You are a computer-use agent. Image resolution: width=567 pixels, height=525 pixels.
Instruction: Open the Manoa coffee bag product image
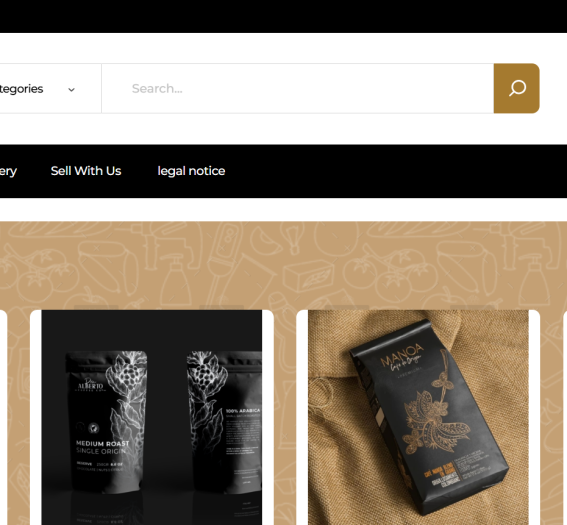pos(418,417)
